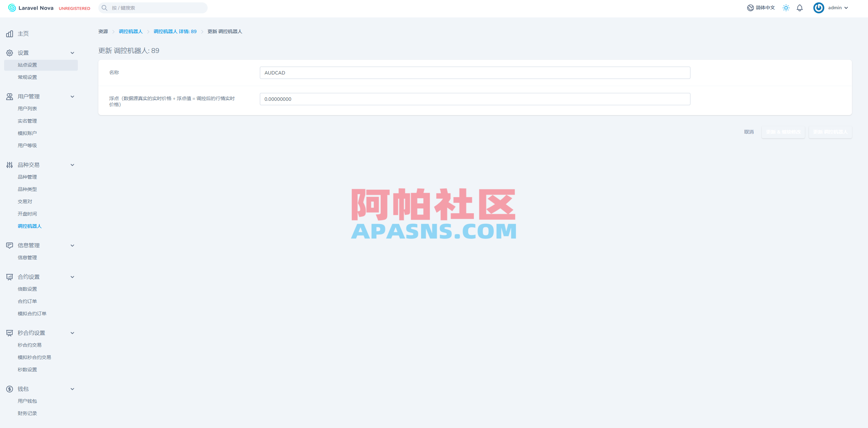Open the 主页 dashboard chart icon

(x=9, y=33)
